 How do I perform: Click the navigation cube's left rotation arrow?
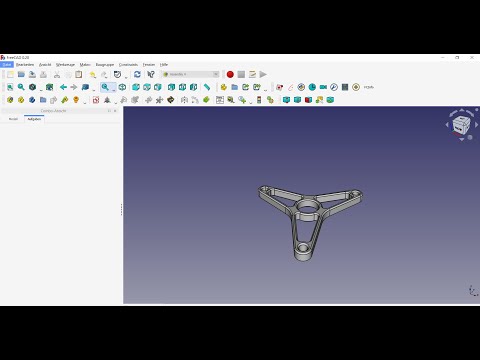[x=447, y=125]
